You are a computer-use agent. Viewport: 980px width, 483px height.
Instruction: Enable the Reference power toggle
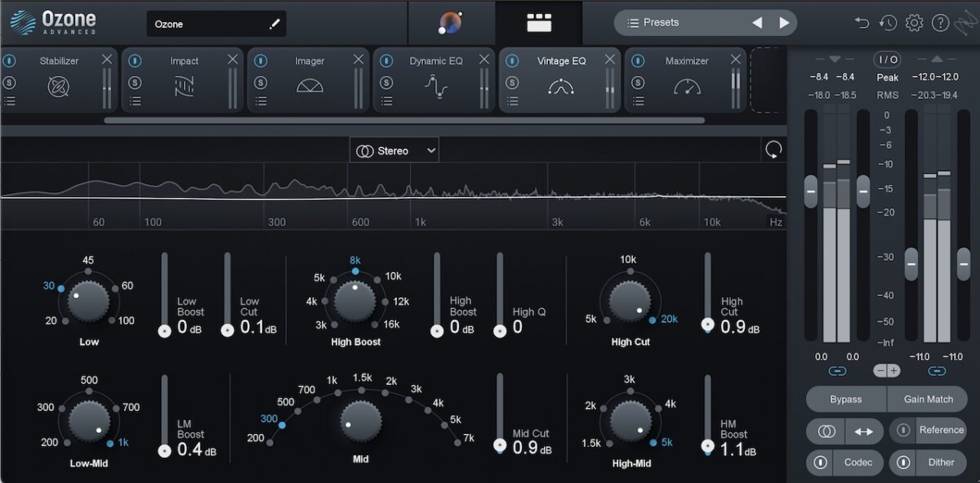pyautogui.click(x=903, y=430)
